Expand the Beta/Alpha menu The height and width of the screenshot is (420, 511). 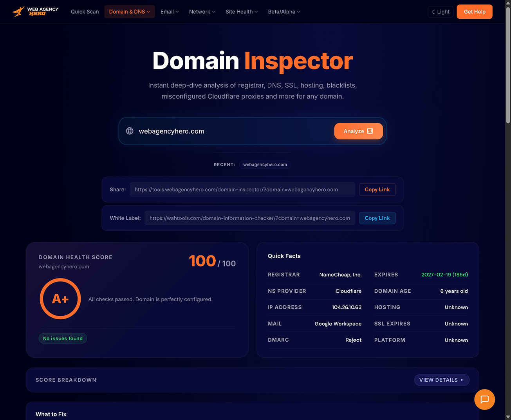pyautogui.click(x=284, y=12)
